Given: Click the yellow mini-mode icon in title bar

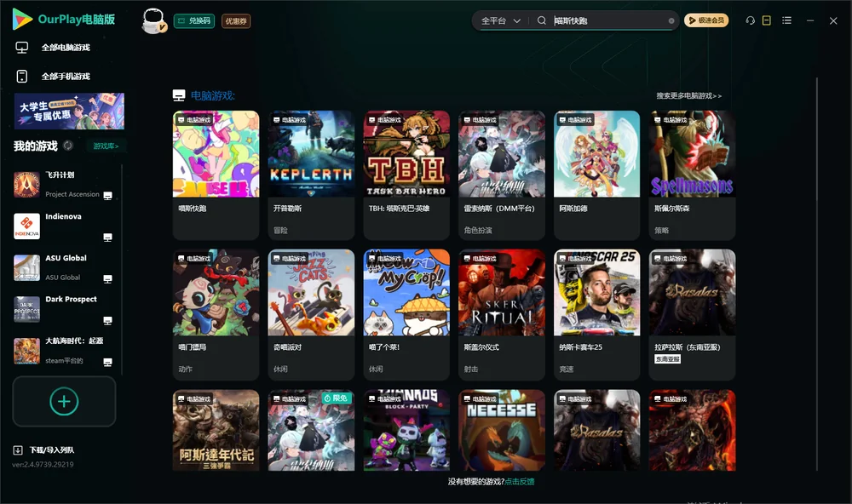Looking at the screenshot, I should 766,20.
